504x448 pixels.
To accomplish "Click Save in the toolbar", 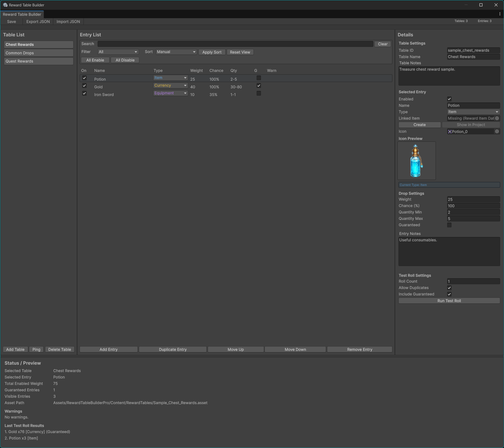I will click(x=12, y=22).
